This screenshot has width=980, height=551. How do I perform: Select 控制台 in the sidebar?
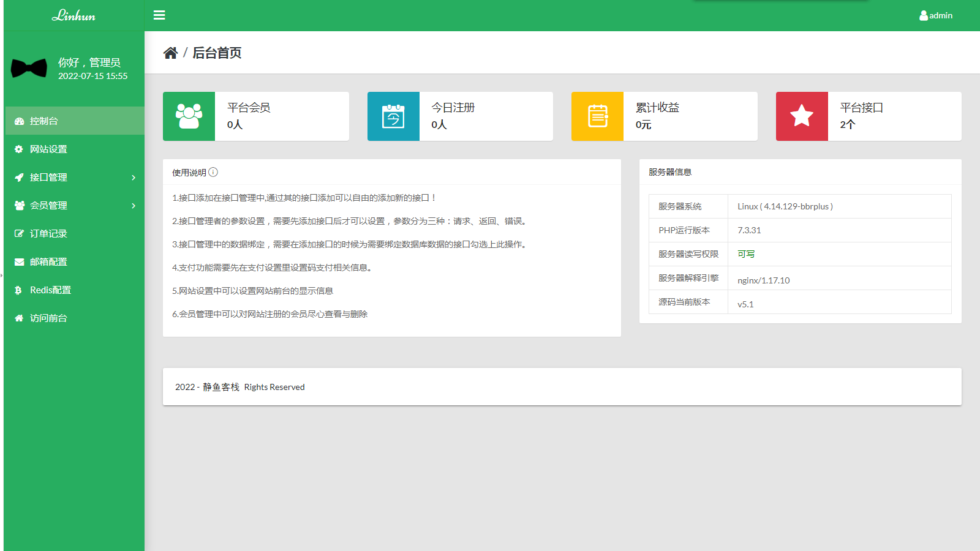click(x=44, y=121)
